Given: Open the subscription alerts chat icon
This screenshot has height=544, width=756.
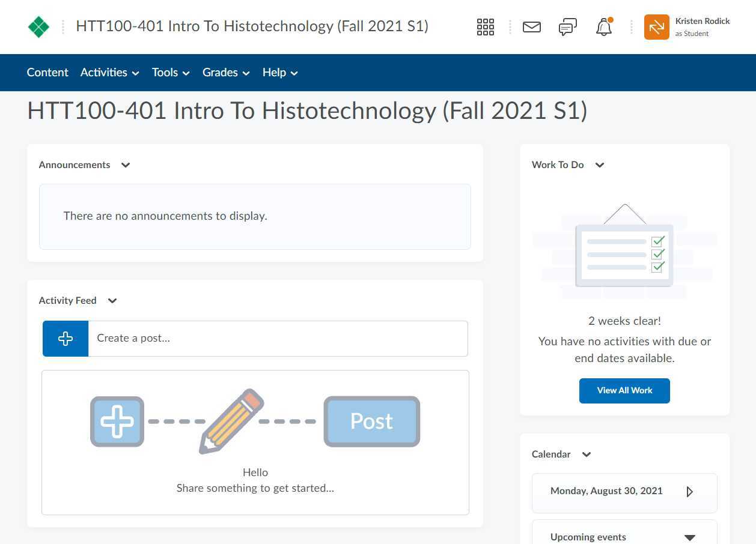Looking at the screenshot, I should (567, 27).
